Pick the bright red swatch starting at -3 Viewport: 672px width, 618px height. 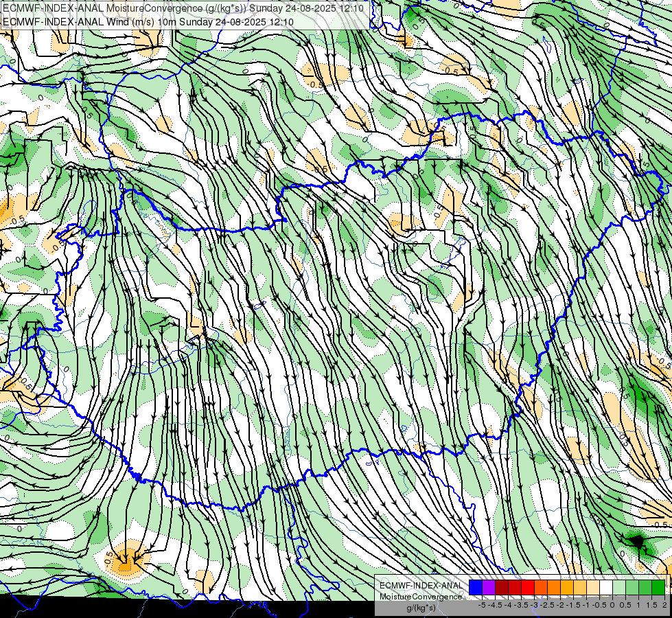(x=528, y=587)
